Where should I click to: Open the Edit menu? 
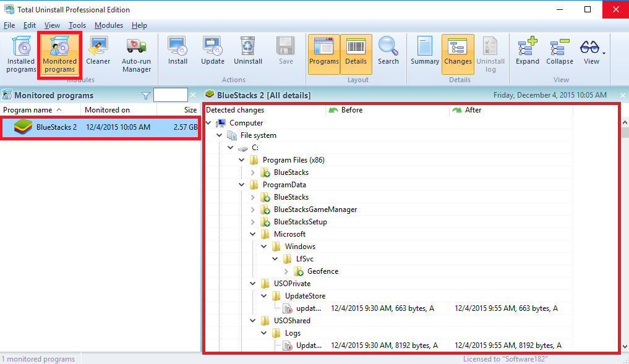pyautogui.click(x=29, y=25)
